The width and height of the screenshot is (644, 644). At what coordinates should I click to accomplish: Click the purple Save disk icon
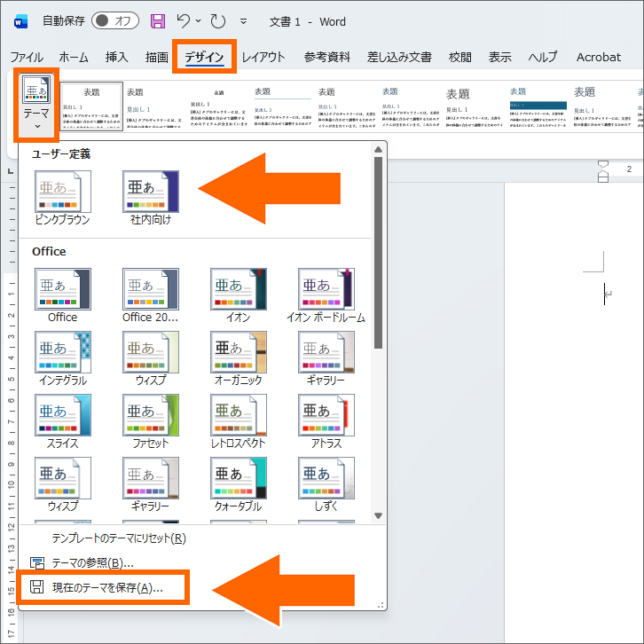click(x=158, y=21)
